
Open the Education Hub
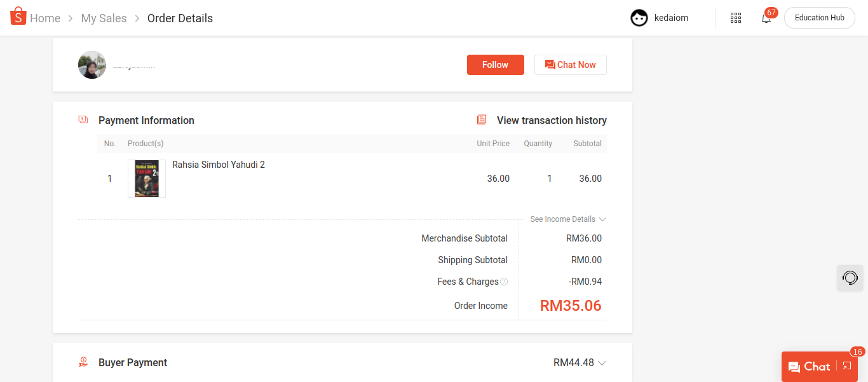[819, 18]
